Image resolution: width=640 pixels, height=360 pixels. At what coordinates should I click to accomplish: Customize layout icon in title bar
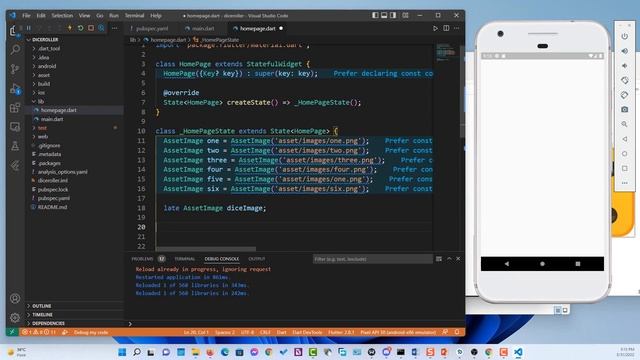click(405, 16)
